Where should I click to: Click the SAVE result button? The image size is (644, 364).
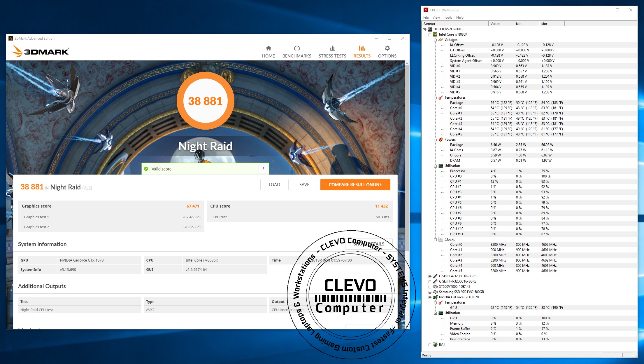[x=304, y=184]
